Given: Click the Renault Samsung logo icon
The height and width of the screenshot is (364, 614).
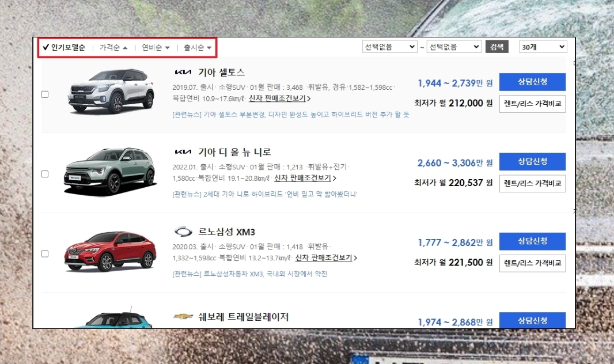Looking at the screenshot, I should (x=183, y=232).
